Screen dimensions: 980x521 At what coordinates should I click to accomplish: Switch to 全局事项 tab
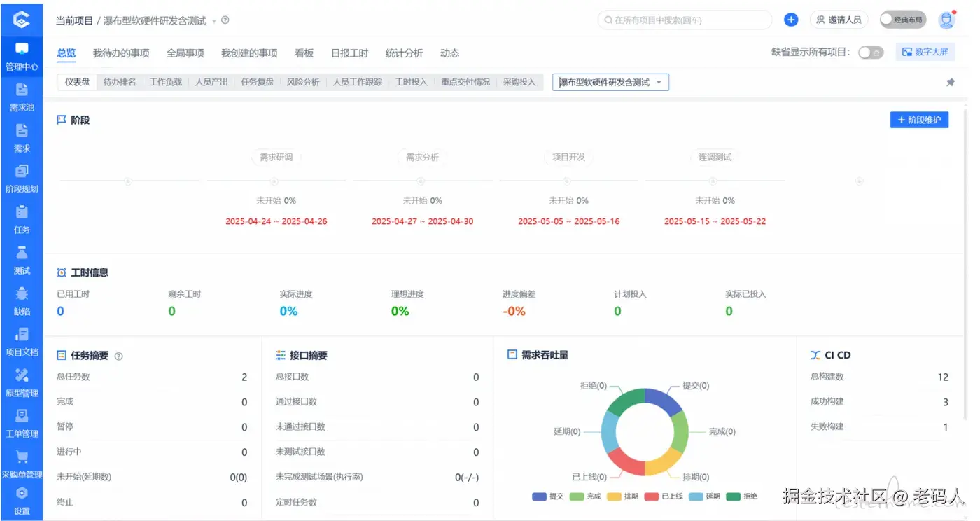click(185, 53)
